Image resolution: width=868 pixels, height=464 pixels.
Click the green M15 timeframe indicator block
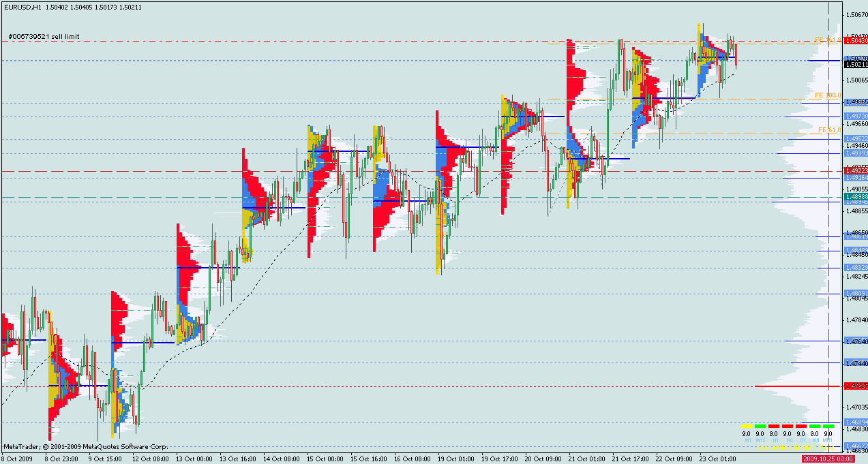pos(760,426)
